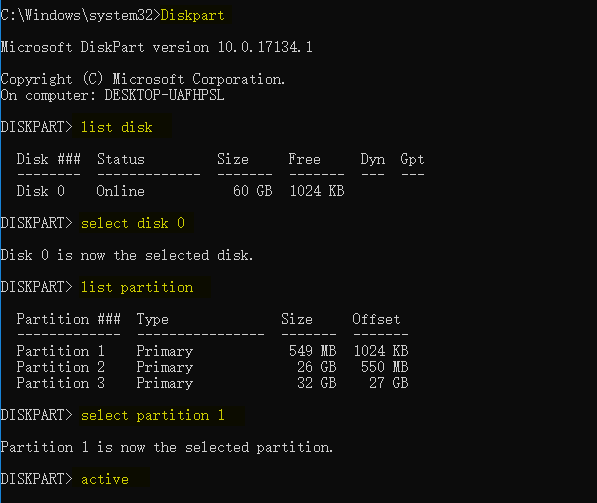This screenshot has height=503, width=597.
Task: Click the Partition 1 row label
Action: (61, 351)
